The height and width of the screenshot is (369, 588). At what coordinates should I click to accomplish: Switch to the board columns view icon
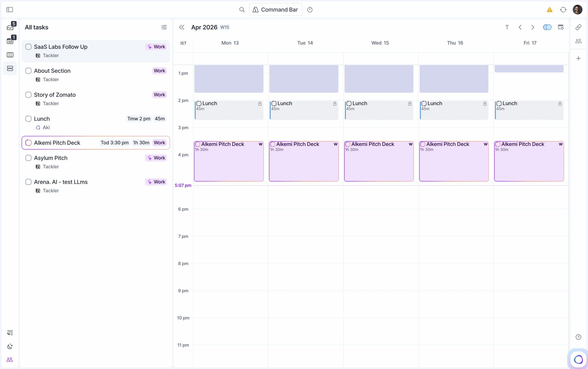[x=10, y=55]
